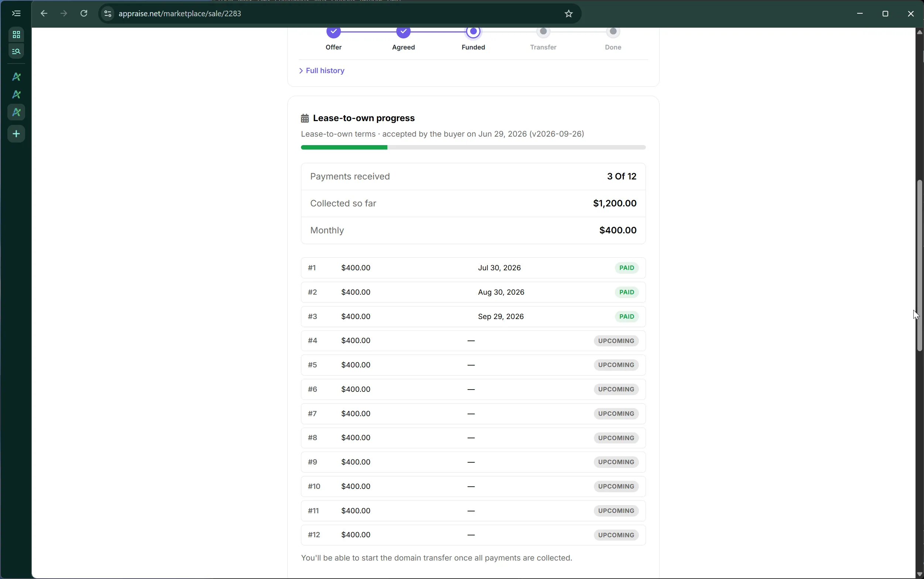Go forward to the next page
This screenshot has height=579, width=924.
(64, 14)
